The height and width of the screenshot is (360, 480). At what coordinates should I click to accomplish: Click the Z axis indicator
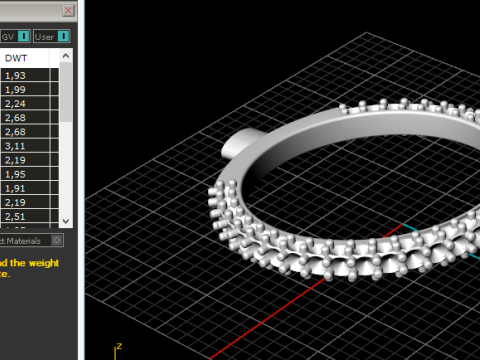(118, 351)
